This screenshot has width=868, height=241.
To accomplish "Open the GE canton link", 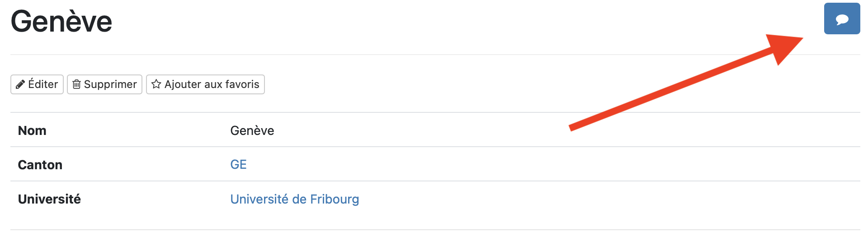I will tap(238, 164).
